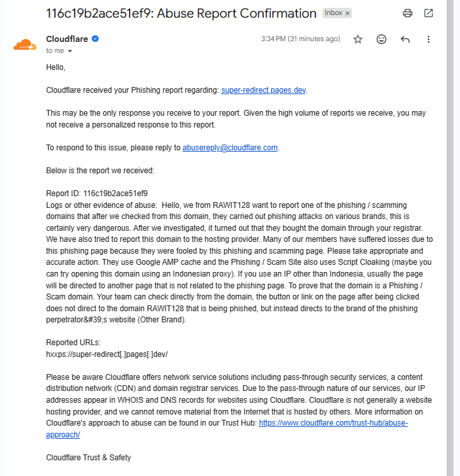This screenshot has width=460, height=476.
Task: Reply to the Cloudflare email
Action: (x=405, y=39)
